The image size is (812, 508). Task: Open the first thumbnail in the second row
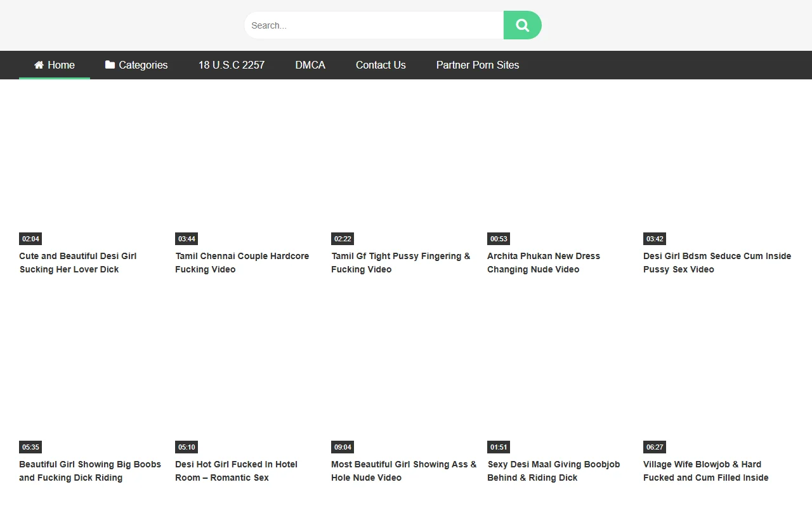click(x=89, y=375)
